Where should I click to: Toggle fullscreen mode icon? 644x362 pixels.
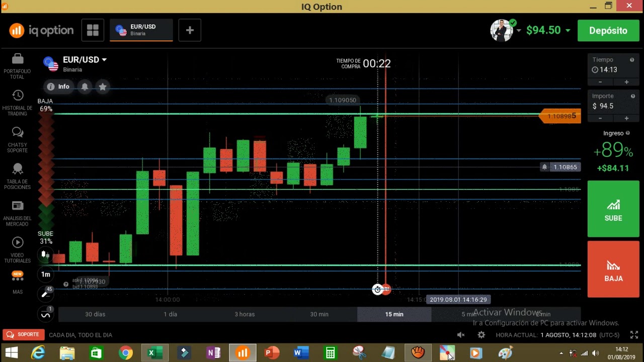[634, 335]
